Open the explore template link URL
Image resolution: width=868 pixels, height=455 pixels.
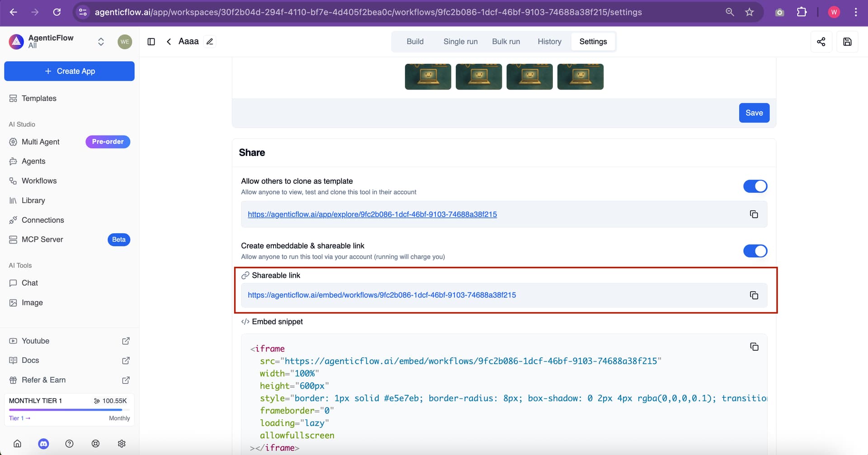tap(372, 214)
